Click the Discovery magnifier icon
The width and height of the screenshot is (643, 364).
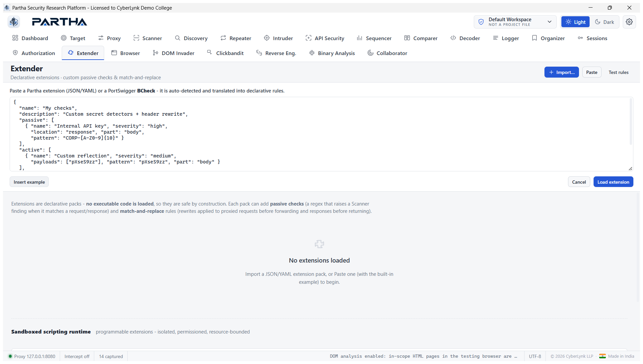178,38
